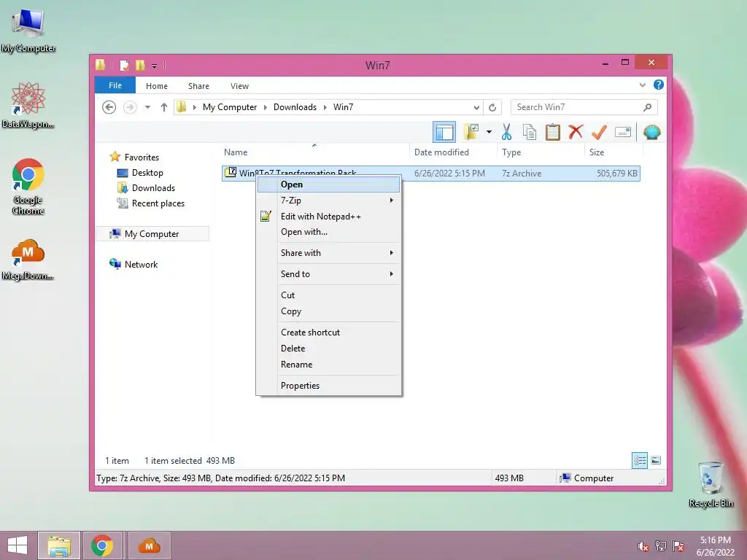This screenshot has height=560, width=747.
Task: Open the recent locations dropdown arrow
Action: [x=147, y=107]
